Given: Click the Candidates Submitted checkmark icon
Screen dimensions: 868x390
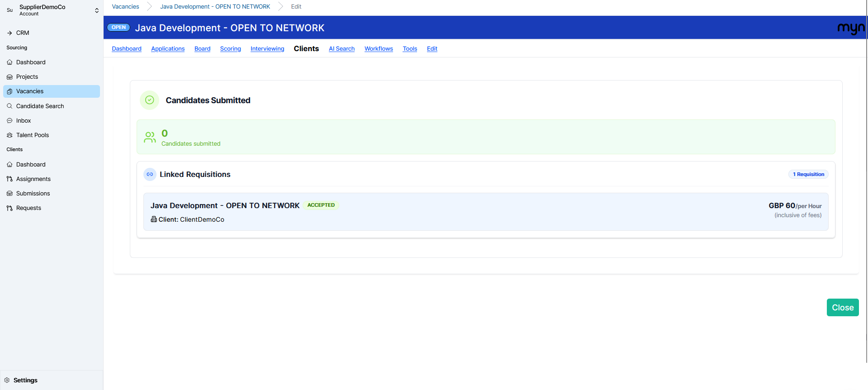Looking at the screenshot, I should coord(150,100).
